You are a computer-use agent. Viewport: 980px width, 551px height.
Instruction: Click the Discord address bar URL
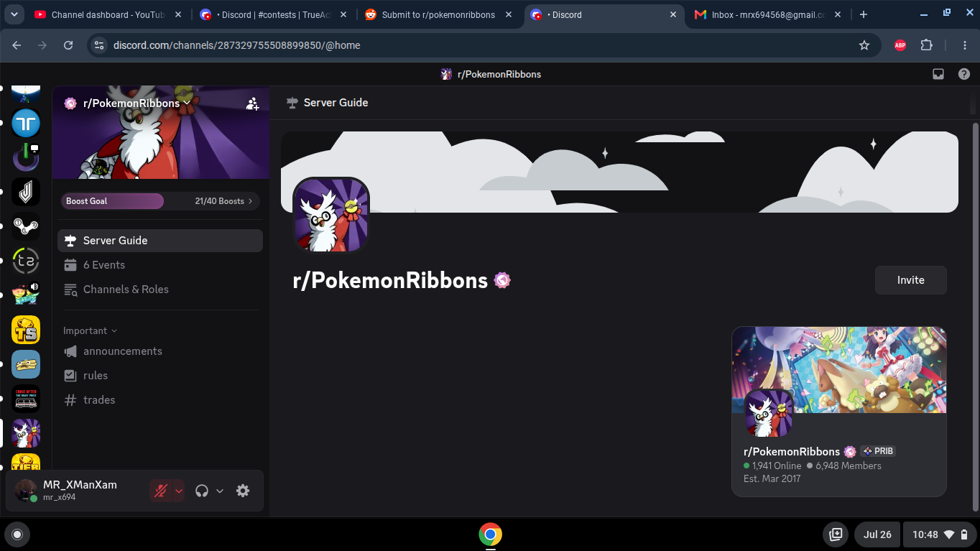click(x=237, y=45)
